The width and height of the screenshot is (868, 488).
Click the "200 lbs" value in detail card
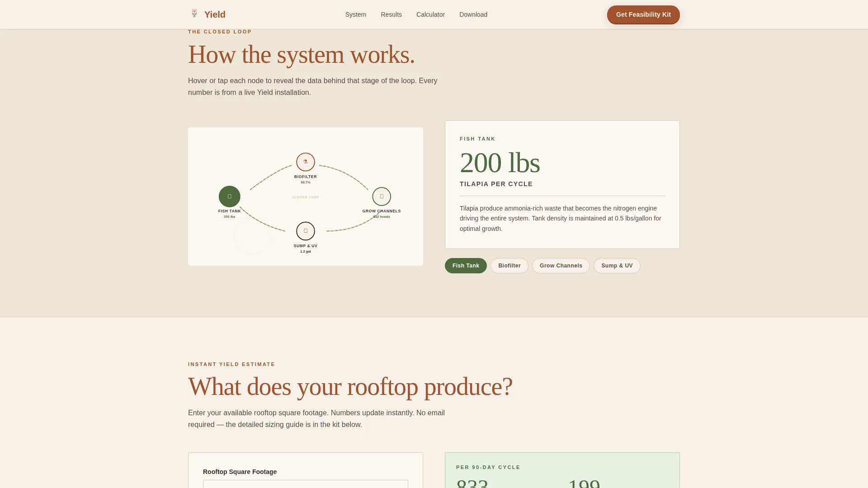(x=500, y=163)
